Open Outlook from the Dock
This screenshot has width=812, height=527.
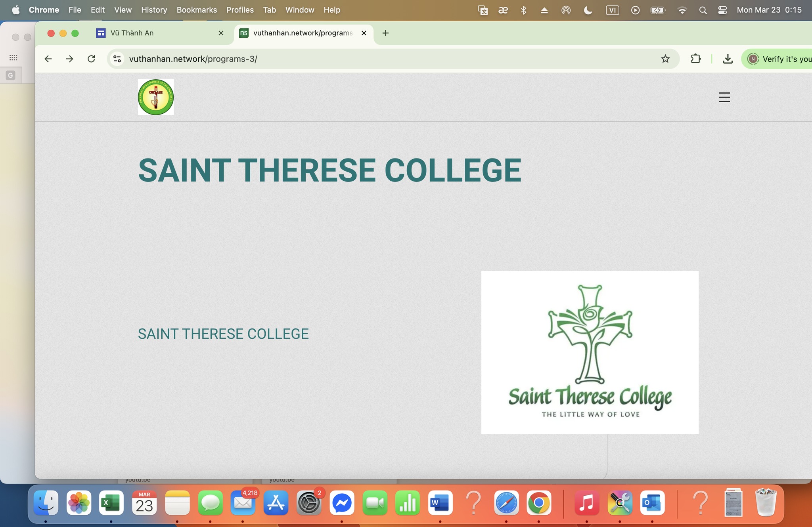click(653, 503)
